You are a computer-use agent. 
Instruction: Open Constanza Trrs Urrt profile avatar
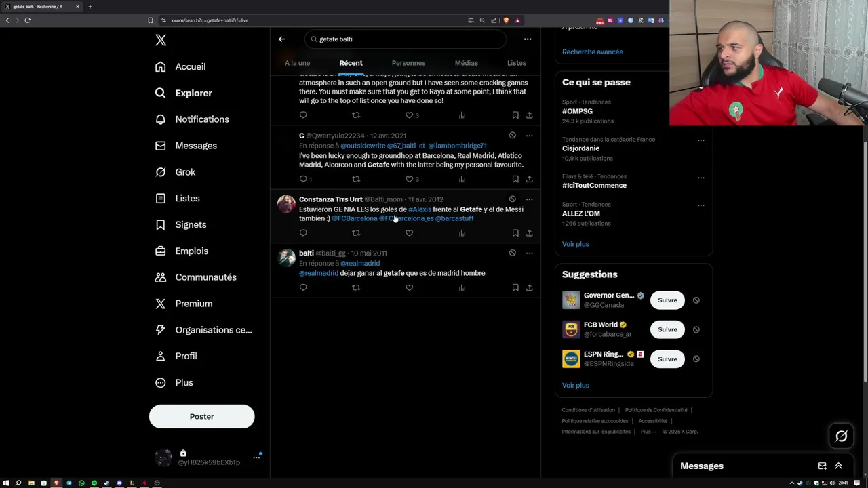pyautogui.click(x=286, y=203)
